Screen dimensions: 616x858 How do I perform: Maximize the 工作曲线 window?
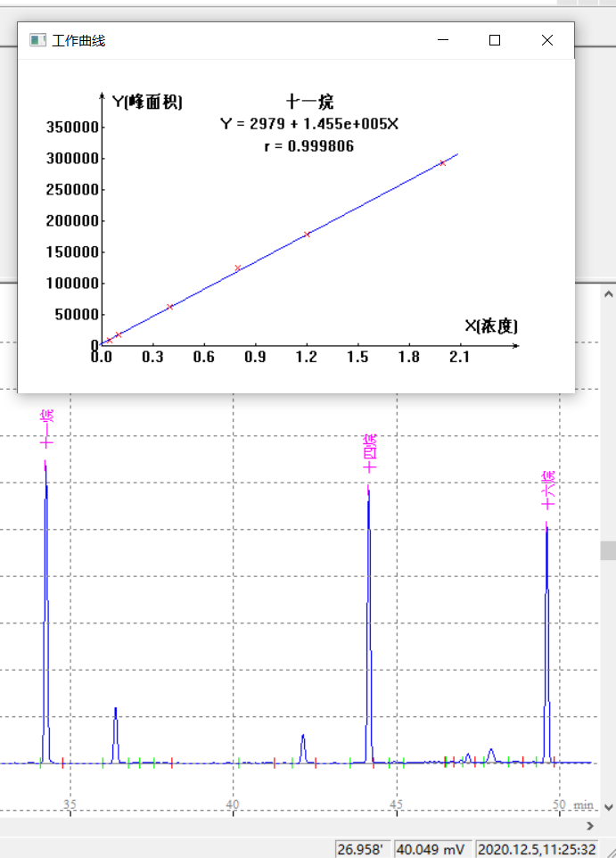point(495,41)
